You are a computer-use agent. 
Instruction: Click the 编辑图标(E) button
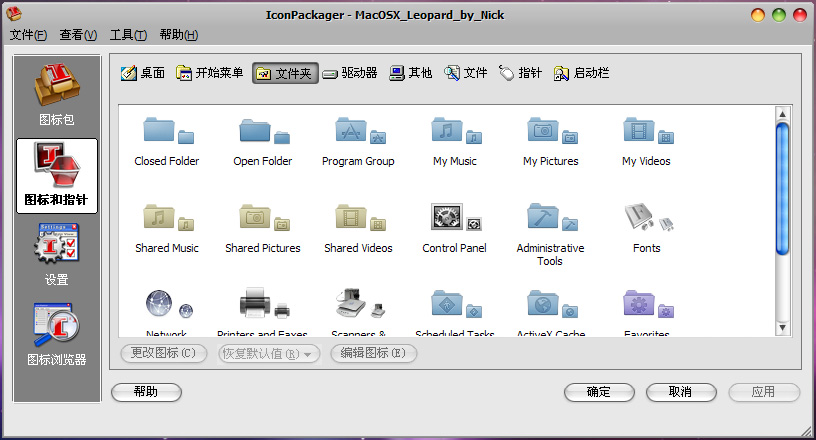[373, 354]
